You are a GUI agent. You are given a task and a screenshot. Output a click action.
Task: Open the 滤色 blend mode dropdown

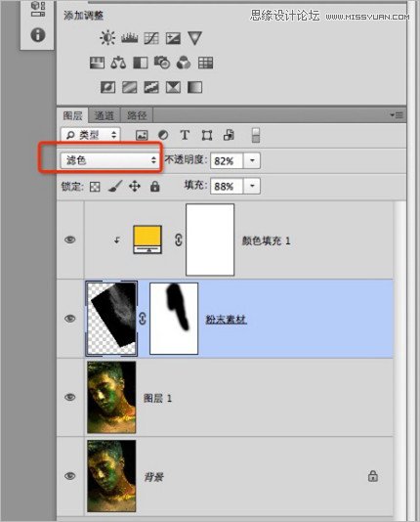[x=109, y=160]
